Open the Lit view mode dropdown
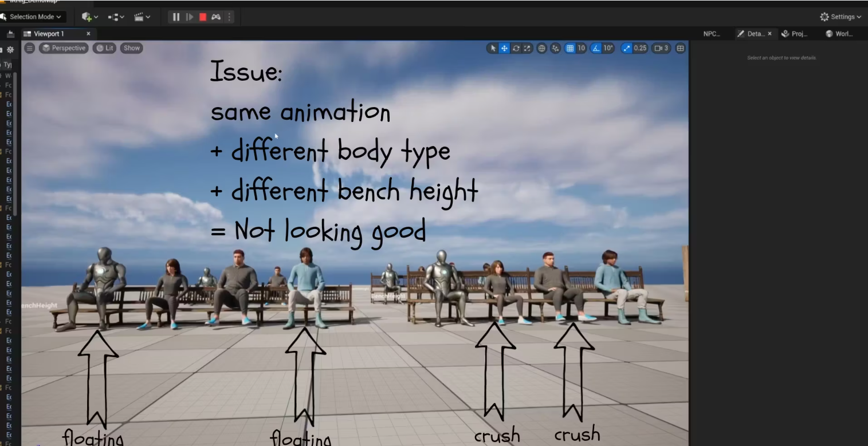 tap(104, 48)
